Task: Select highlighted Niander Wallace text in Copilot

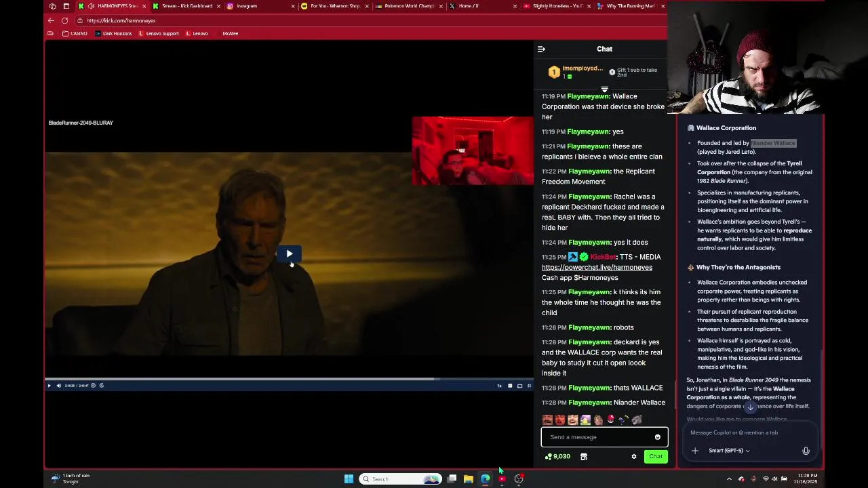Action: tap(773, 143)
